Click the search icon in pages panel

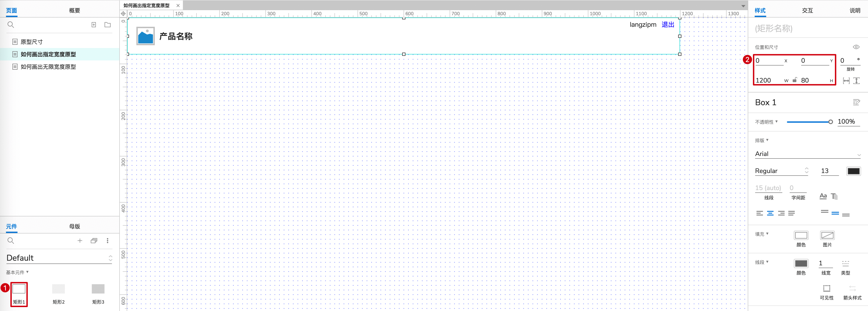[x=11, y=25]
